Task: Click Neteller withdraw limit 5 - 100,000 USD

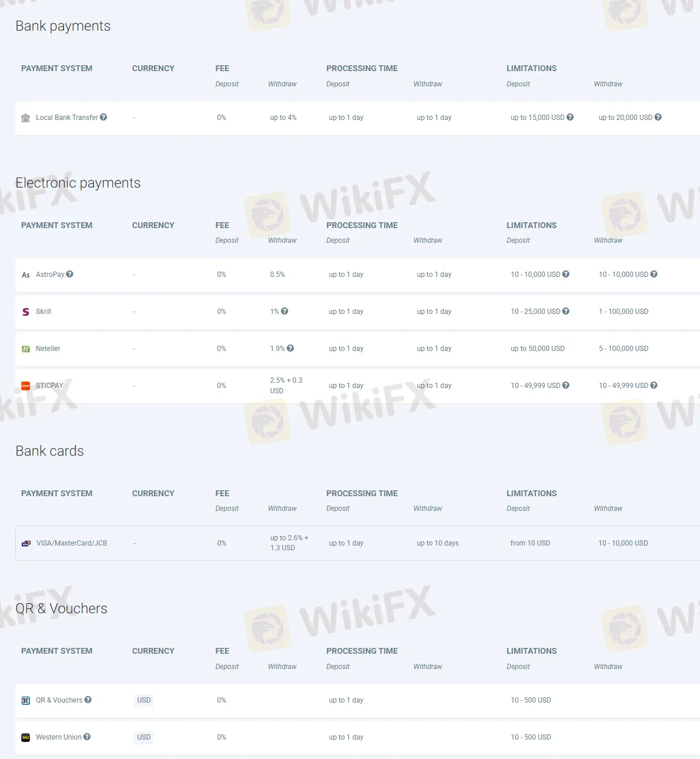Action: click(624, 349)
